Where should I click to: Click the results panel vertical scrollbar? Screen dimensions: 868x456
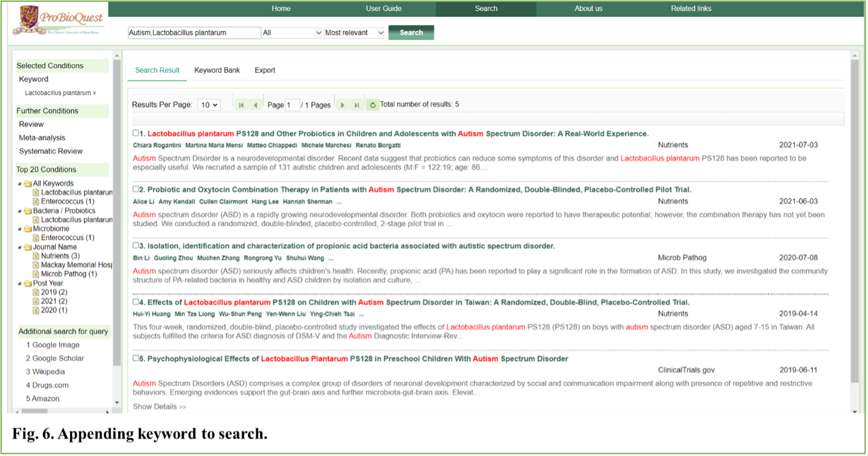[x=854, y=218]
